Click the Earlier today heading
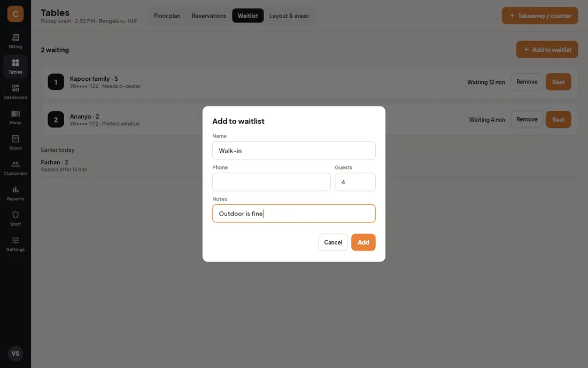This screenshot has height=368, width=588. [58, 150]
